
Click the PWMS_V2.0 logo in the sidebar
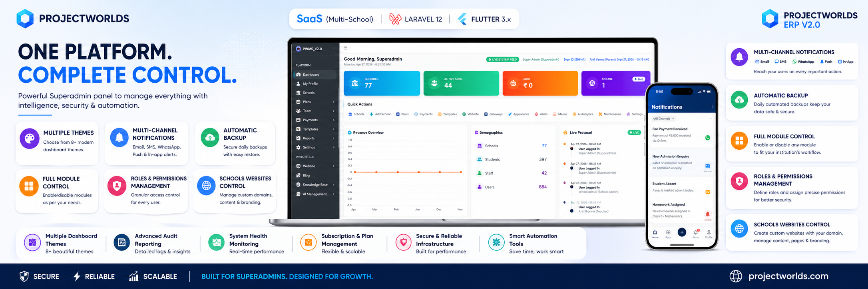(309, 49)
